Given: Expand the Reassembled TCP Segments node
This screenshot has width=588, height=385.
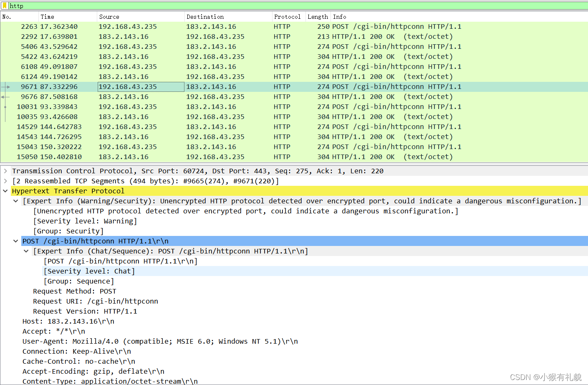Looking at the screenshot, I should [5, 181].
